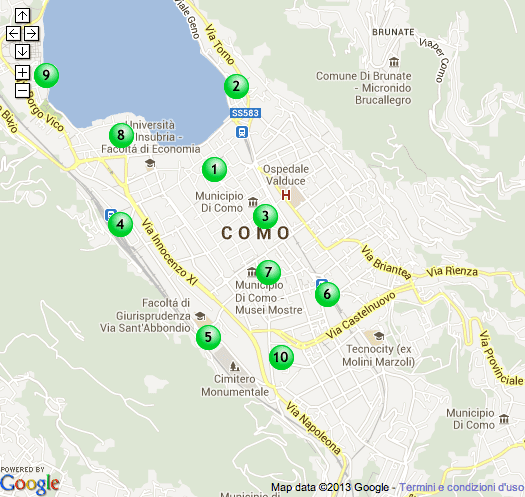Click the Via Torno street label
Screen dimensions: 525x497
coord(220,44)
